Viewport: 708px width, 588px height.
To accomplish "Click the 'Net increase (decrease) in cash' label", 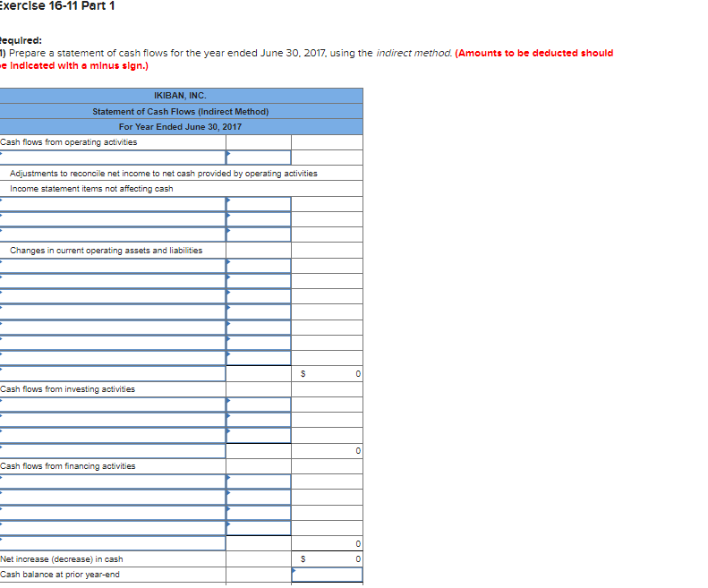I will tap(62, 559).
